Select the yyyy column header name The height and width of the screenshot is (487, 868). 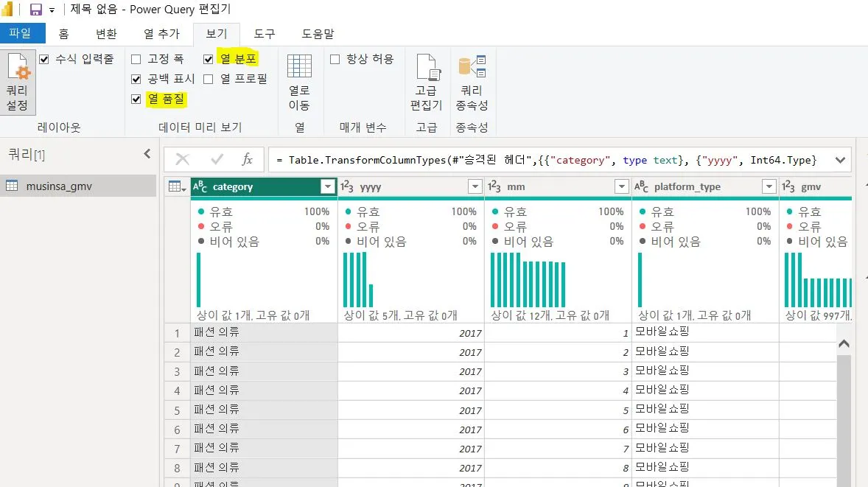coord(371,187)
